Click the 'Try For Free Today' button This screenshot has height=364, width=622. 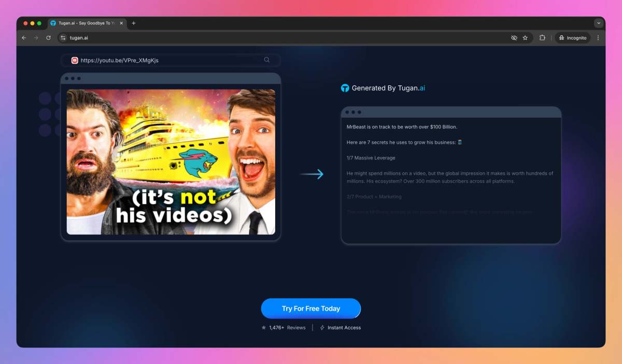pyautogui.click(x=311, y=309)
